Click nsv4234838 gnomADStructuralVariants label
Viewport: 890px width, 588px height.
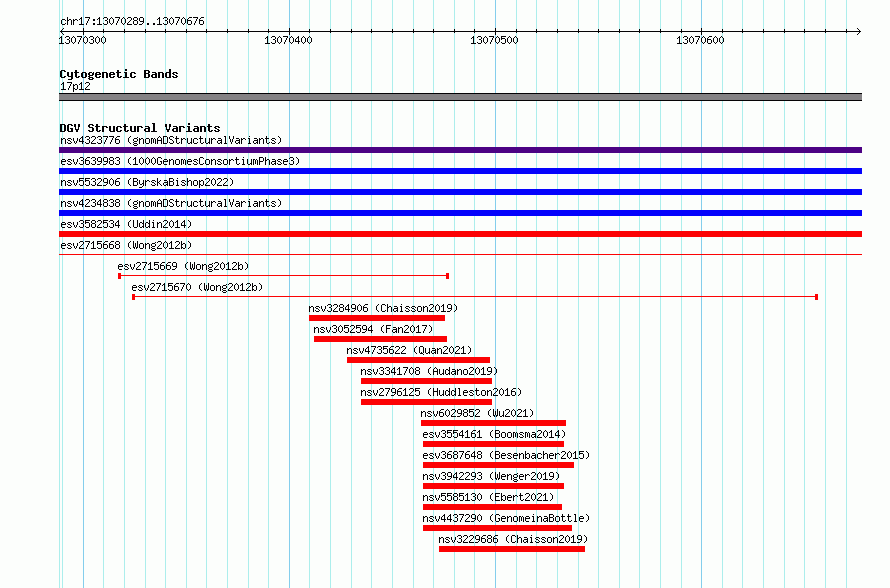point(171,203)
